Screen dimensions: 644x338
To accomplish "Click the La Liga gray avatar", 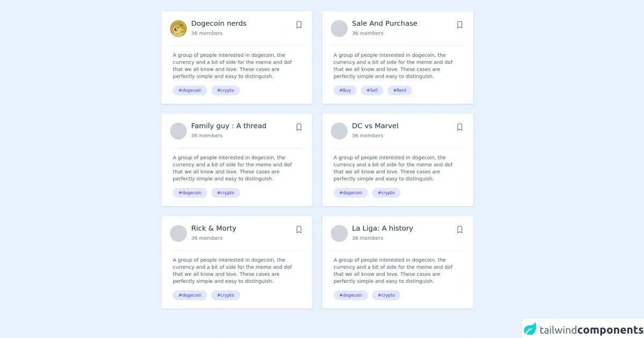I will (339, 233).
